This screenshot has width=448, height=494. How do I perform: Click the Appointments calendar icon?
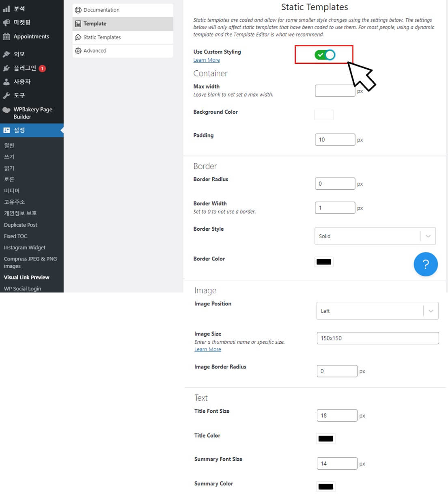6,37
